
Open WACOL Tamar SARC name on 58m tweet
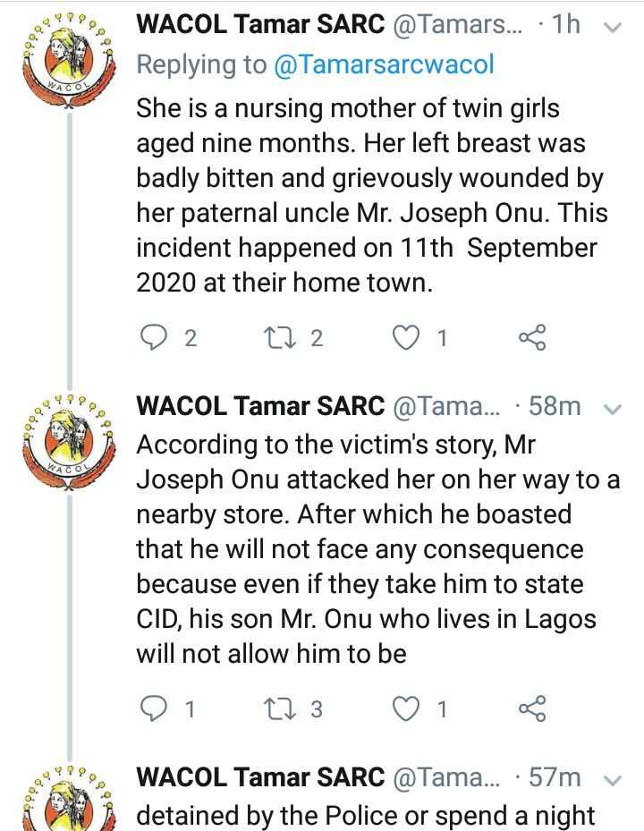click(260, 406)
